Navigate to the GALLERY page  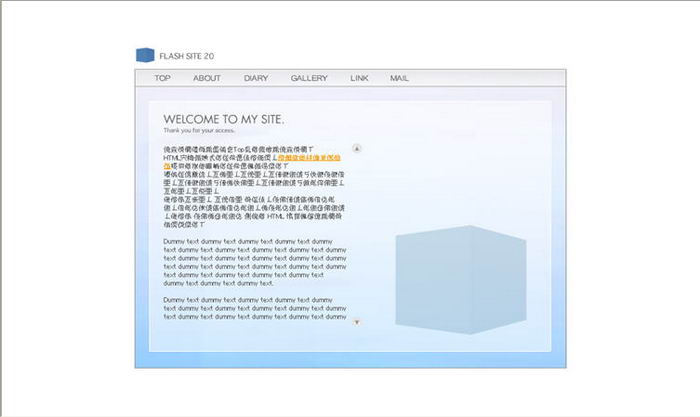(309, 78)
